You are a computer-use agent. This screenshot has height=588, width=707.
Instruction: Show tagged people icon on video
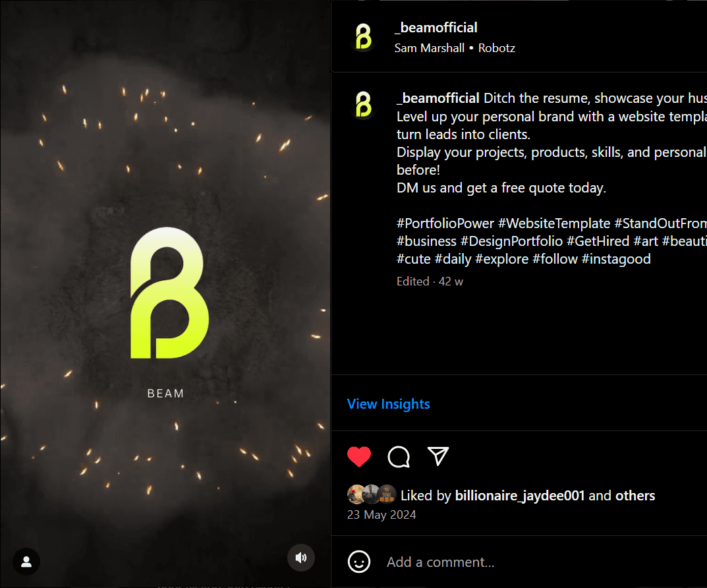26,562
